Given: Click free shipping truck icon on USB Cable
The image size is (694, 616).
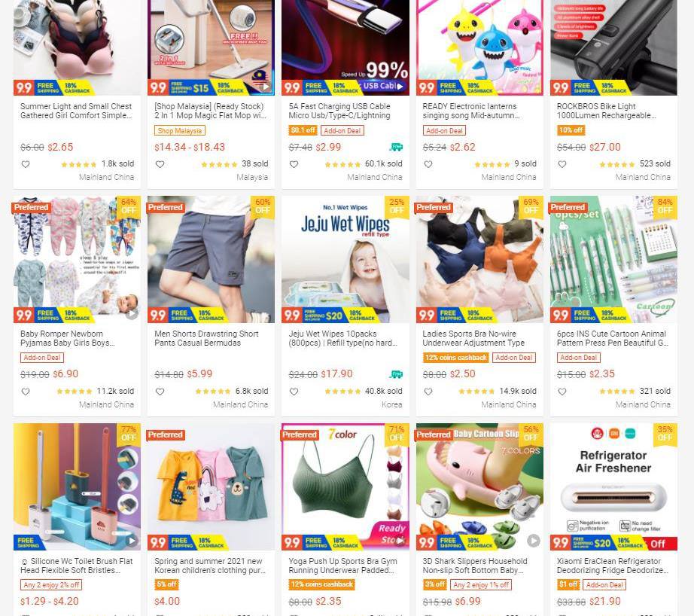Looking at the screenshot, I should [396, 147].
